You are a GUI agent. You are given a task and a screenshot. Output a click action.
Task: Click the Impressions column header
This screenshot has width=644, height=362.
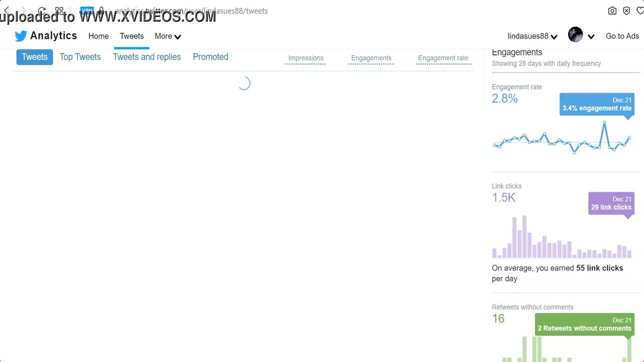click(305, 58)
